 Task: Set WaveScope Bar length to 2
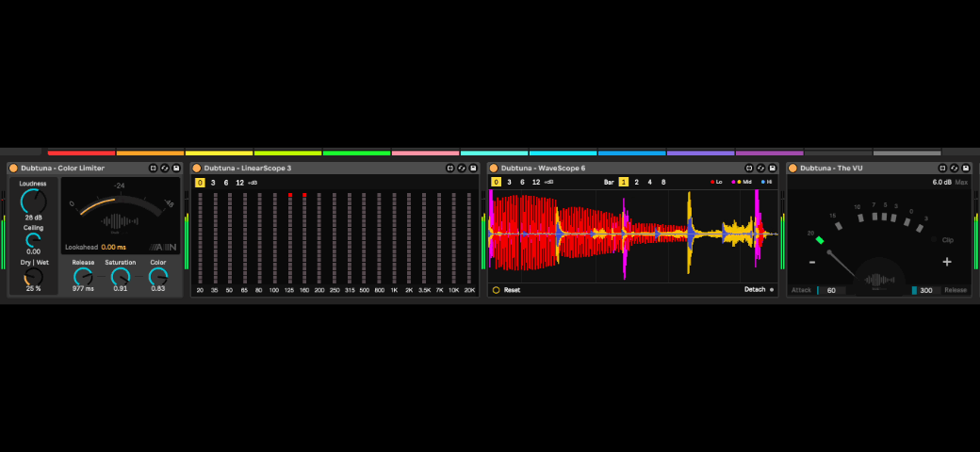pyautogui.click(x=637, y=183)
